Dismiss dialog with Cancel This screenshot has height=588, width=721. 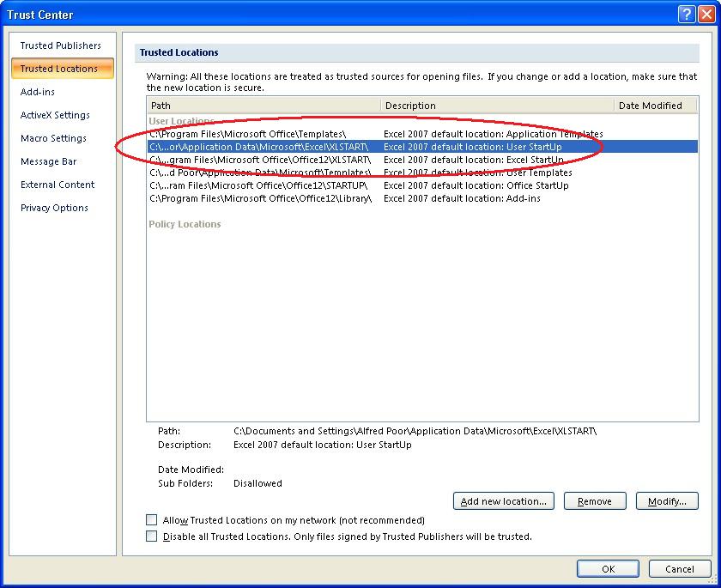681,568
